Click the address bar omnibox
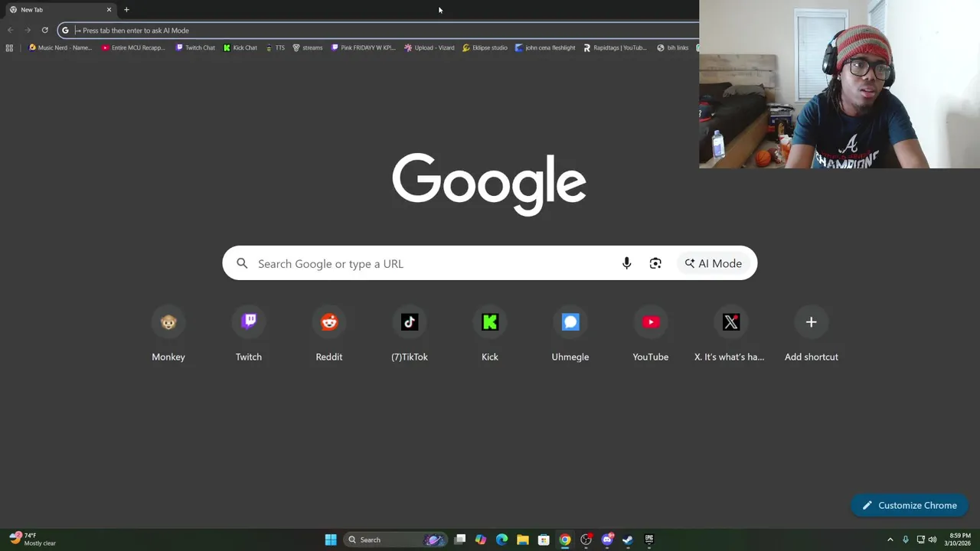The height and width of the screenshot is (551, 980). pos(379,30)
